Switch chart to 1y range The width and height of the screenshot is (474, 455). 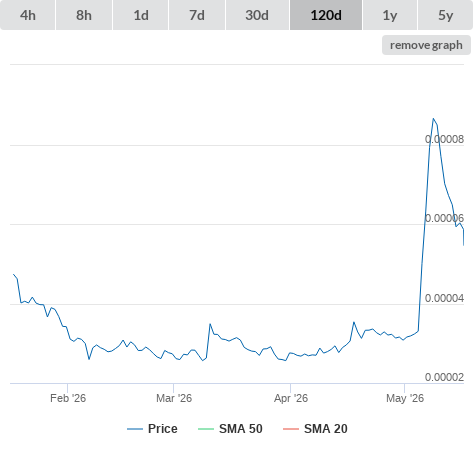tap(390, 15)
